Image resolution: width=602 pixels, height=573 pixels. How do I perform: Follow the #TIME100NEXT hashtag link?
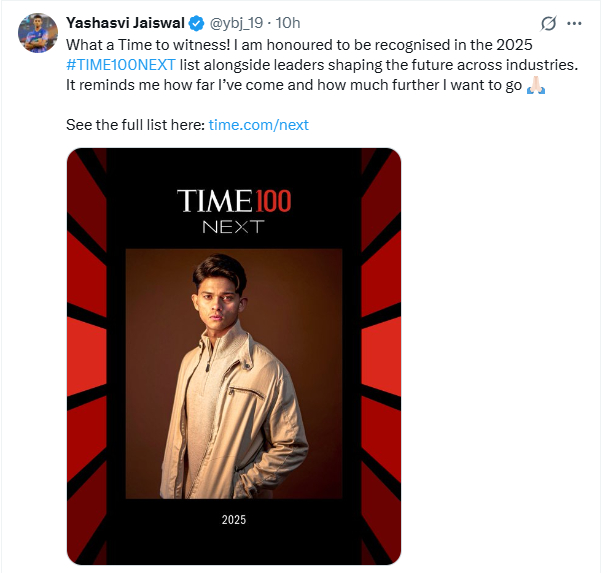[121, 65]
